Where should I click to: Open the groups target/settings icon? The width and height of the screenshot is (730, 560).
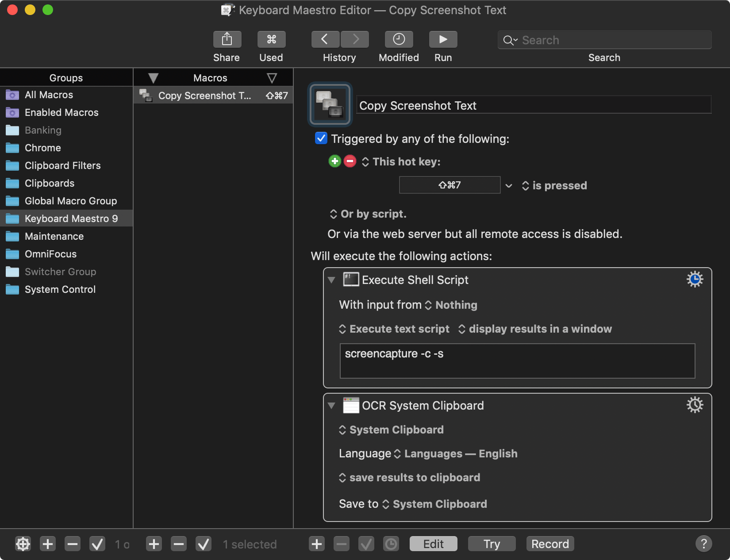(23, 544)
